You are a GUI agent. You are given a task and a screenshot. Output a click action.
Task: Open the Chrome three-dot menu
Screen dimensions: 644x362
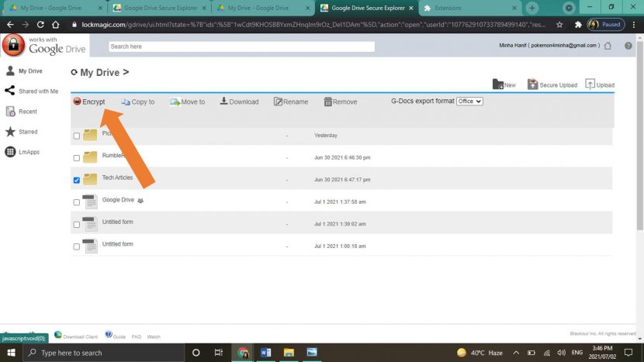634,25
